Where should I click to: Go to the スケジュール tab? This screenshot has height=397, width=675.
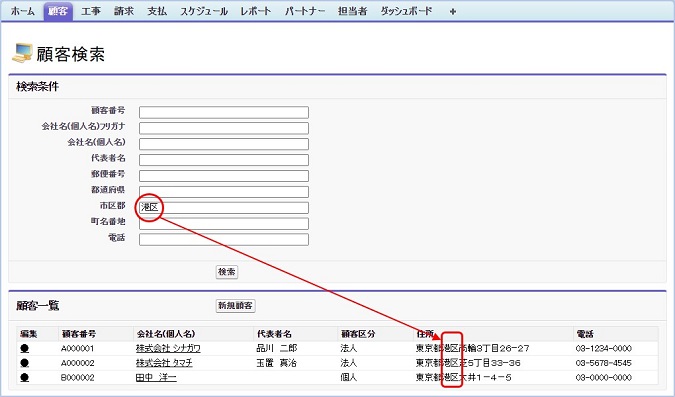(204, 11)
